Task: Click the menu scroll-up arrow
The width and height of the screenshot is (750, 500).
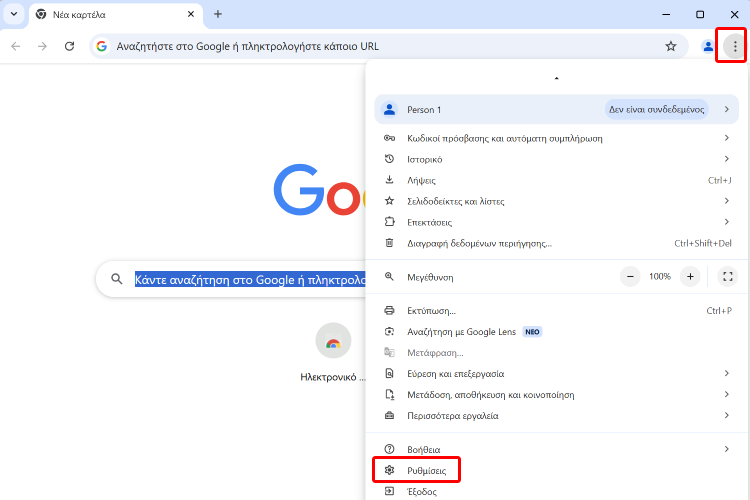Action: click(x=556, y=78)
